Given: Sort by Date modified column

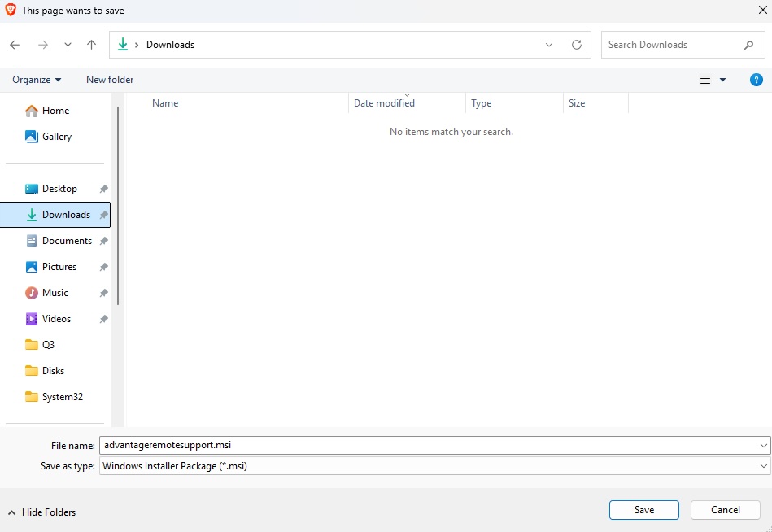Looking at the screenshot, I should (x=385, y=103).
